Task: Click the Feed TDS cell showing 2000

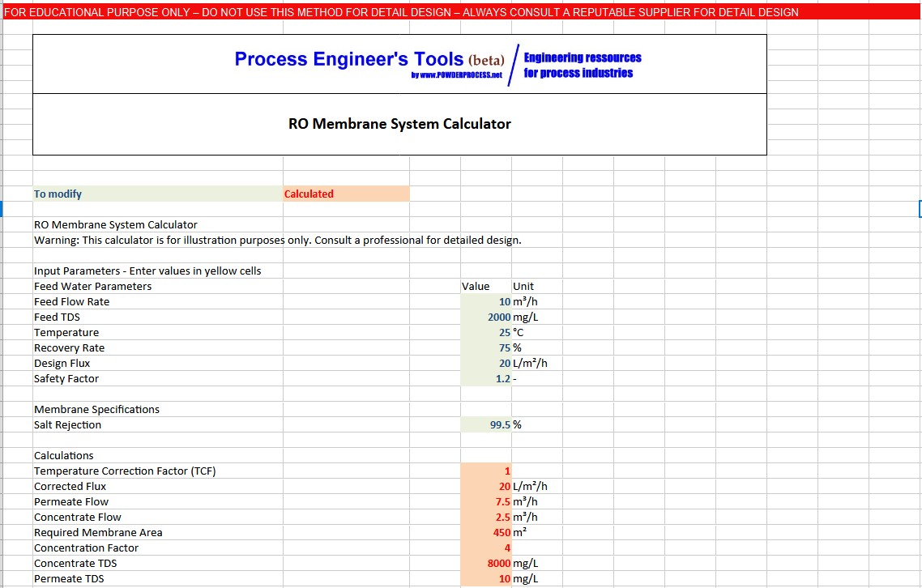Action: (x=486, y=317)
